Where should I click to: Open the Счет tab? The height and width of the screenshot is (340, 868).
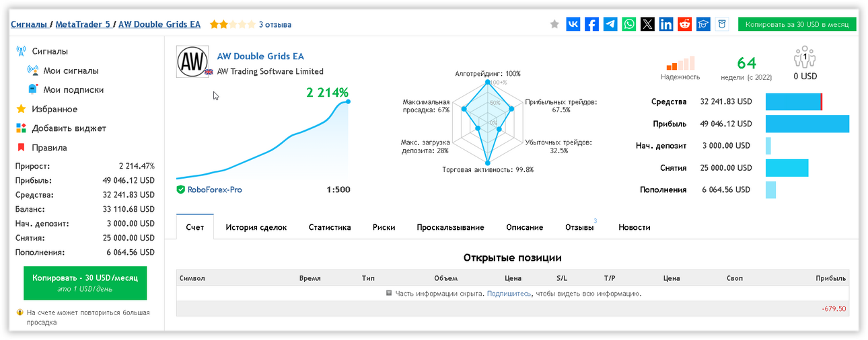195,227
